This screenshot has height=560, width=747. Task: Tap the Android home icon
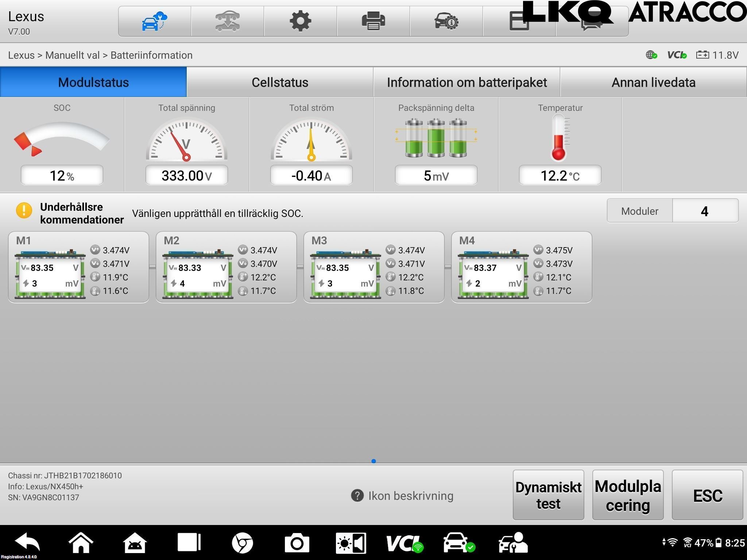(x=81, y=542)
